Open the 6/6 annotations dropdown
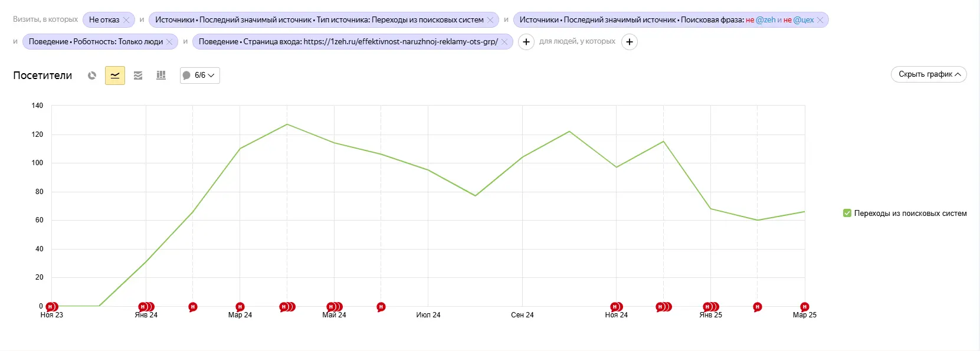The image size is (980, 351). coord(200,76)
